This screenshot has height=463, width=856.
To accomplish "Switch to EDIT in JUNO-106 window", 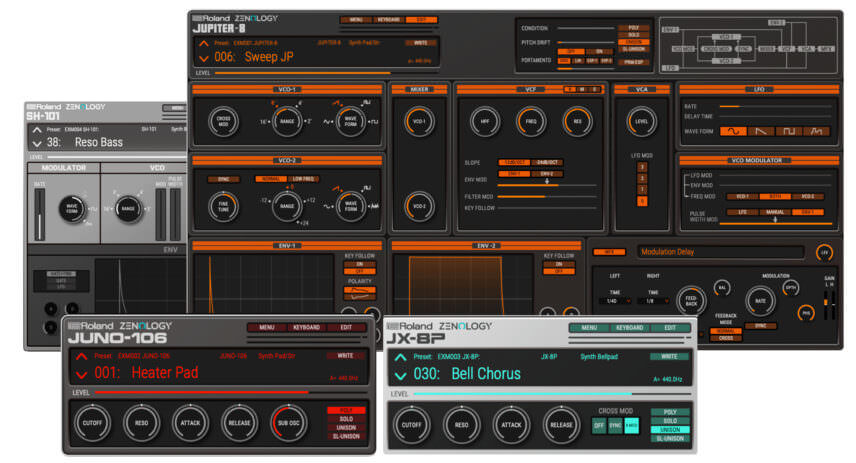I will click(346, 328).
